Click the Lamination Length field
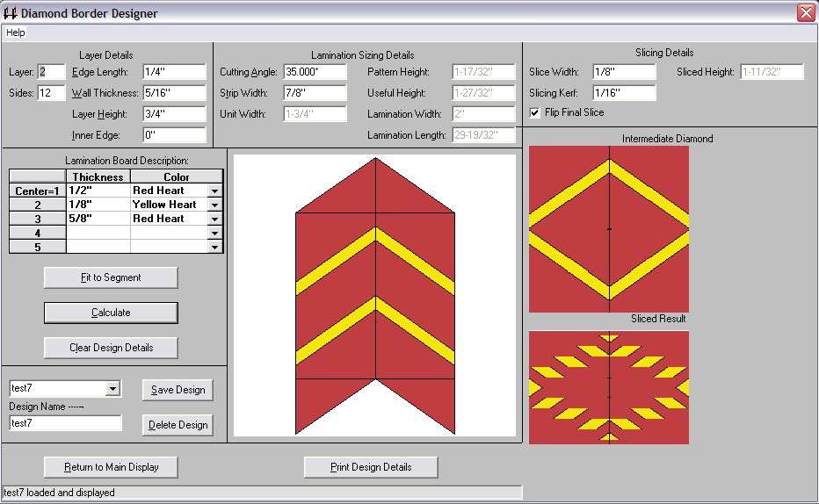 tap(483, 134)
